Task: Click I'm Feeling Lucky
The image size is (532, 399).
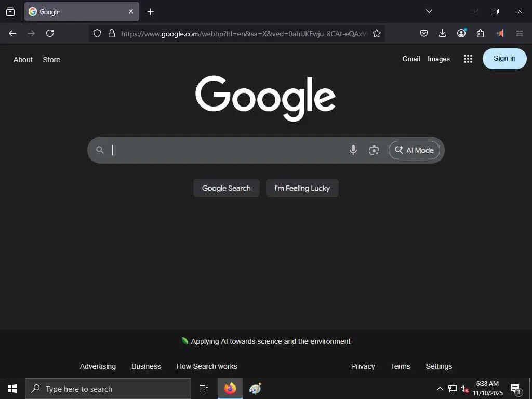Action: (x=302, y=188)
